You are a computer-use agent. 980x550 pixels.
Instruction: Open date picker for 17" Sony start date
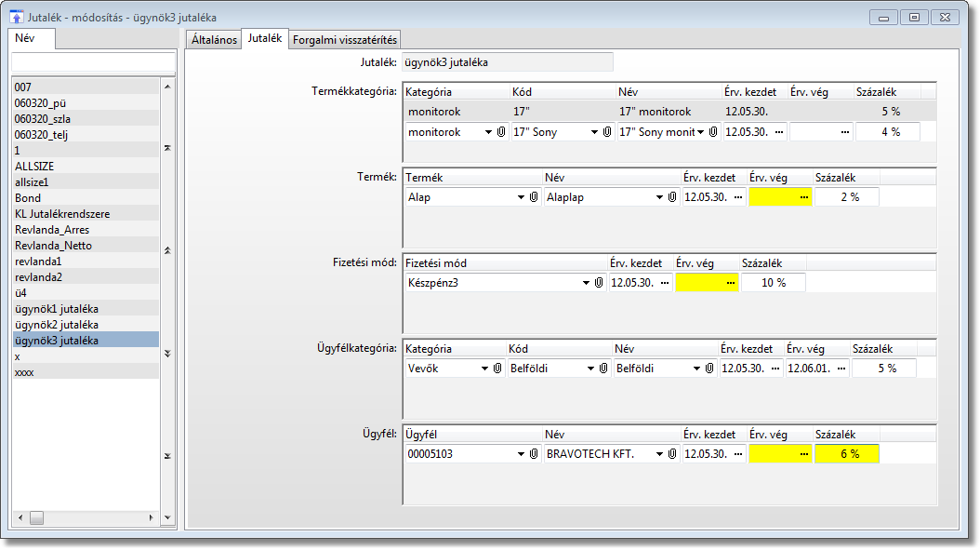click(779, 132)
